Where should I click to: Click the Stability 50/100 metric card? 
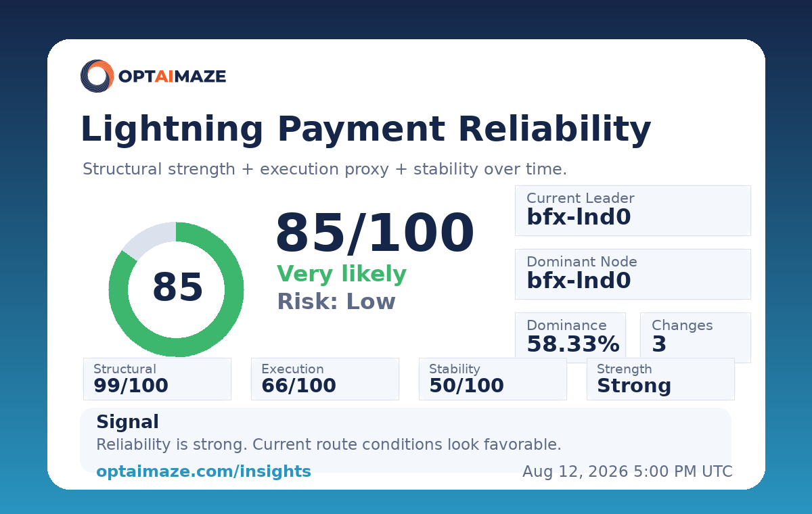tap(493, 379)
